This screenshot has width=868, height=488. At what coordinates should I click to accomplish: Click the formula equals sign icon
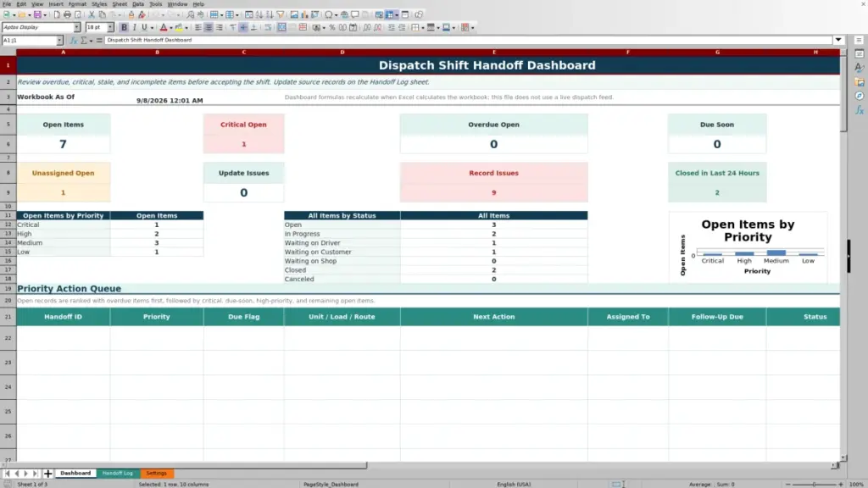click(x=99, y=41)
